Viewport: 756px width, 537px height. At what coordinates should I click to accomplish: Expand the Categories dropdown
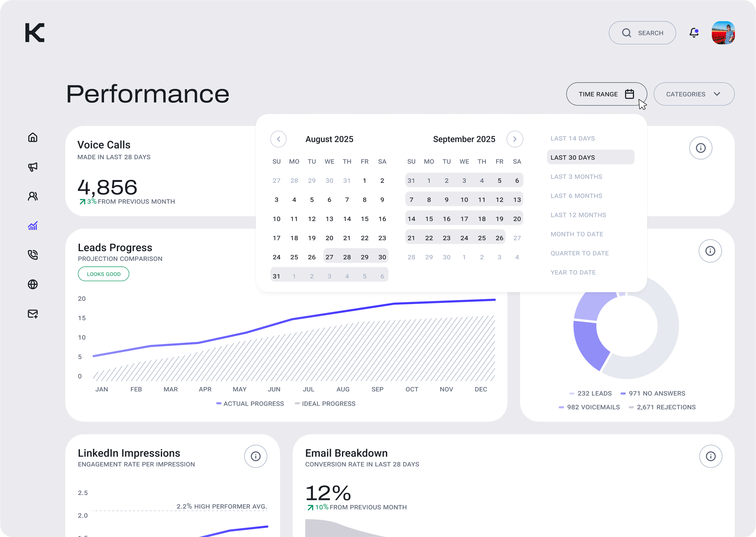click(x=694, y=94)
